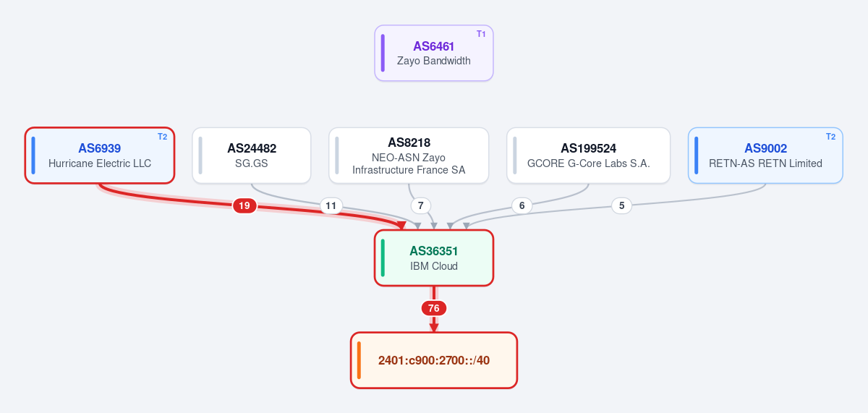Click the AS36351 IBM Cloud node

point(434,258)
